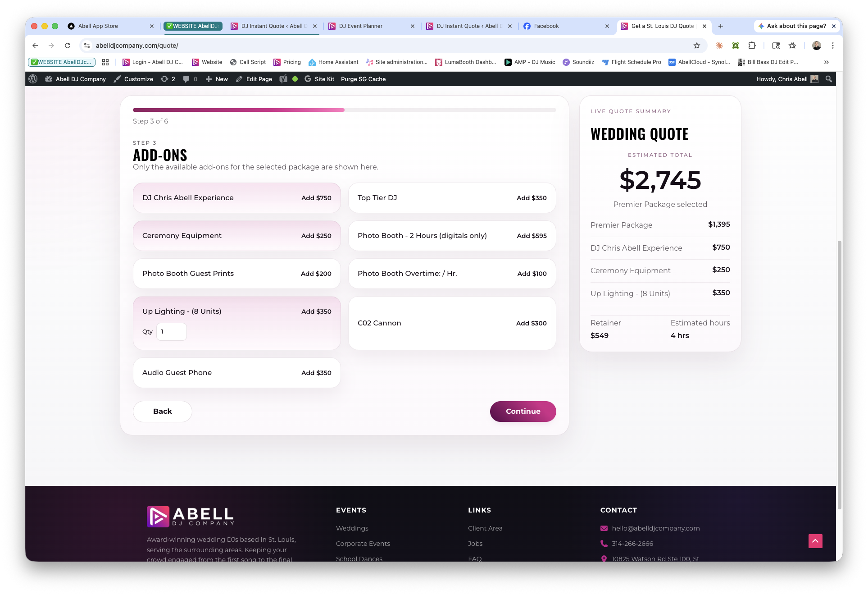Open the Chrome three-dot menu

[x=833, y=46]
